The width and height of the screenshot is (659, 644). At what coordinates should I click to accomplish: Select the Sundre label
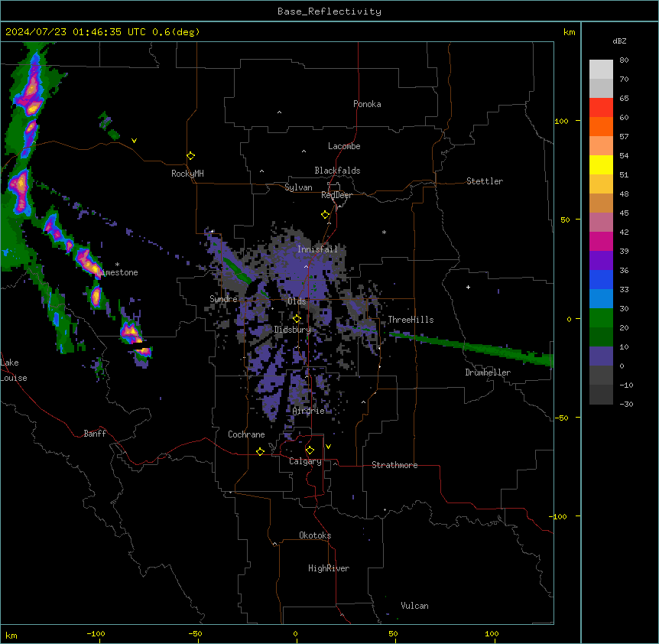[x=223, y=299]
